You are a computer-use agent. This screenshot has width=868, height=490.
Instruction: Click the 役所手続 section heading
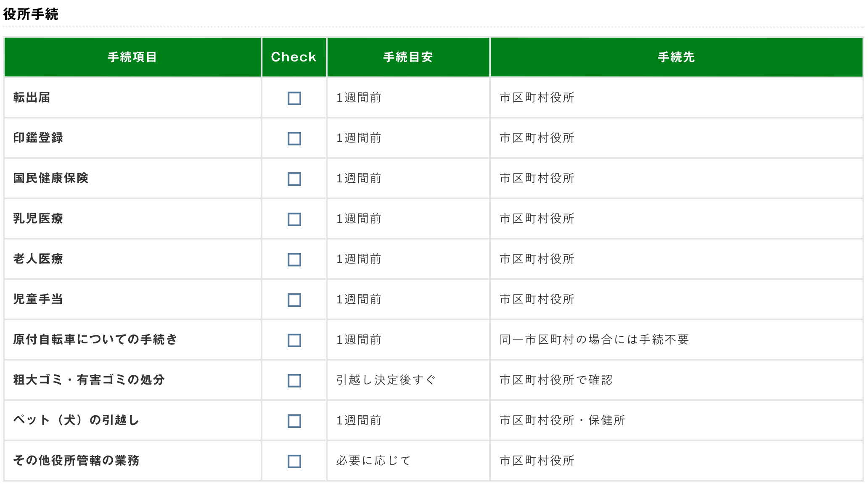[x=31, y=14]
